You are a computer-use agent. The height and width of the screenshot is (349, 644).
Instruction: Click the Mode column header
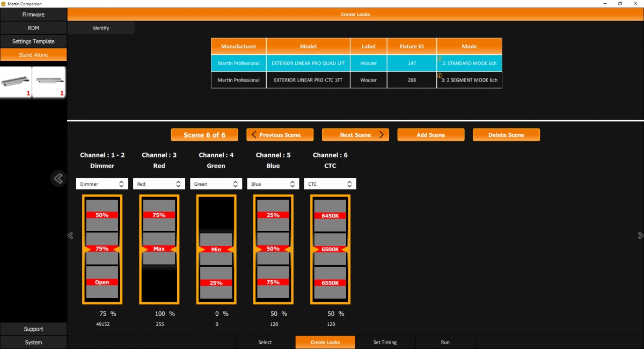469,46
